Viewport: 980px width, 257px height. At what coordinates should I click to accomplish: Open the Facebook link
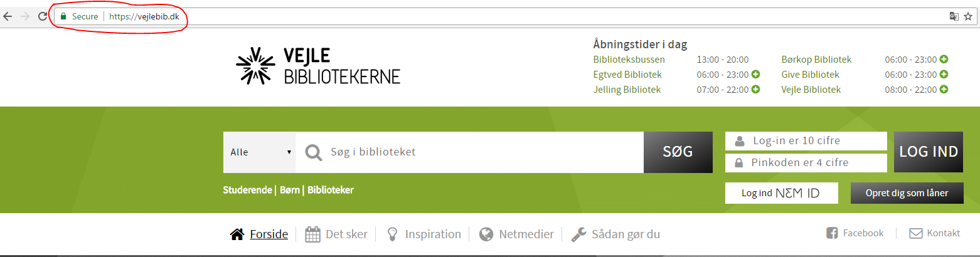(855, 233)
